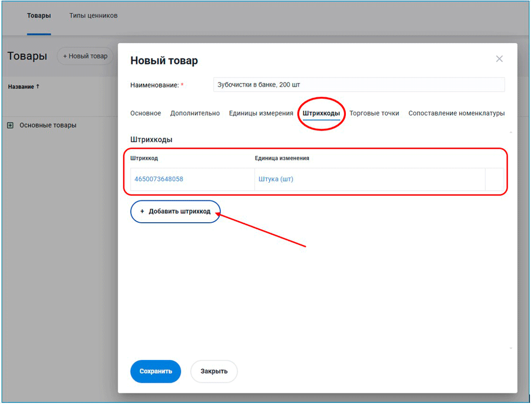Switch to the Основное tab
Viewport: 532px width, 404px height.
click(145, 113)
